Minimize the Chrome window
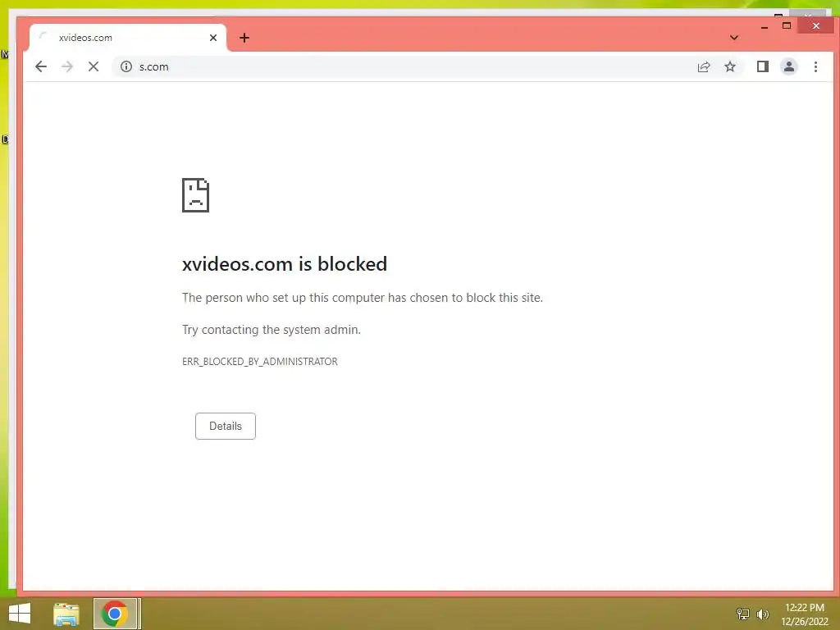The image size is (840, 630). [765, 26]
